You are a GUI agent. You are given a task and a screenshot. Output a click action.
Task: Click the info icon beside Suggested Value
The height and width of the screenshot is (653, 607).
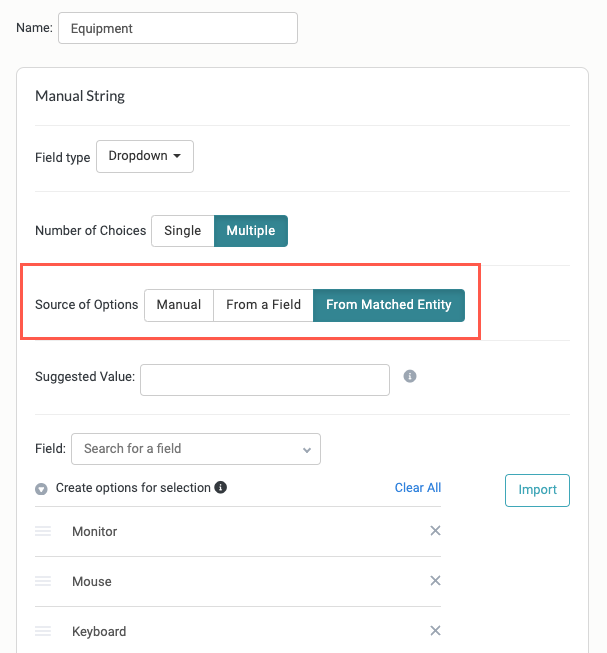[x=410, y=376]
